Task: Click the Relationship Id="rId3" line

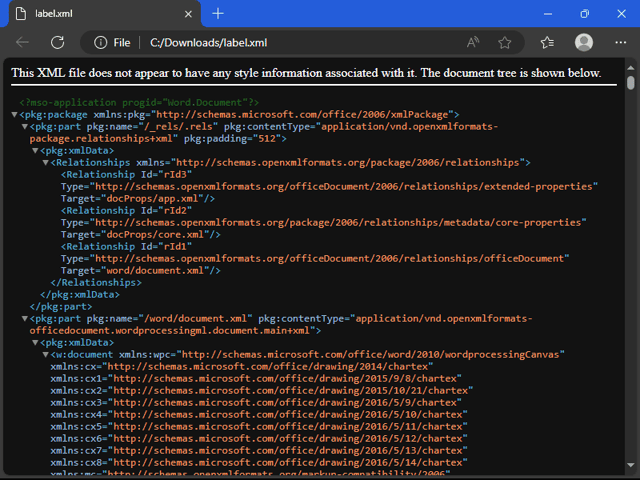Action: pyautogui.click(x=126, y=174)
